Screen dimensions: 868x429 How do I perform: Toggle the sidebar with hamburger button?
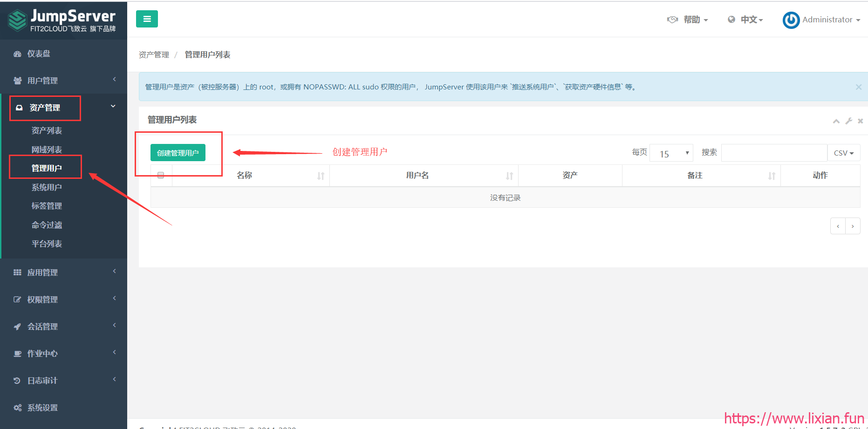(147, 19)
